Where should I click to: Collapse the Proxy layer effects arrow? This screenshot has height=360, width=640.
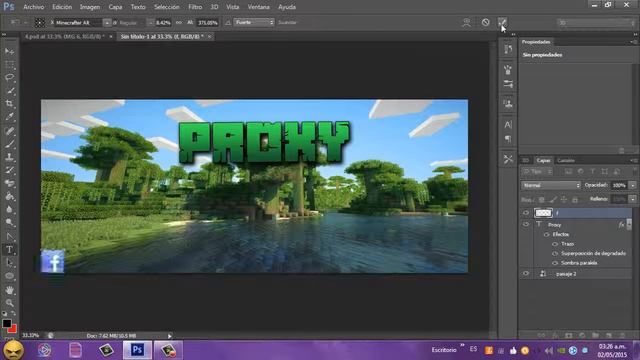coord(629,224)
